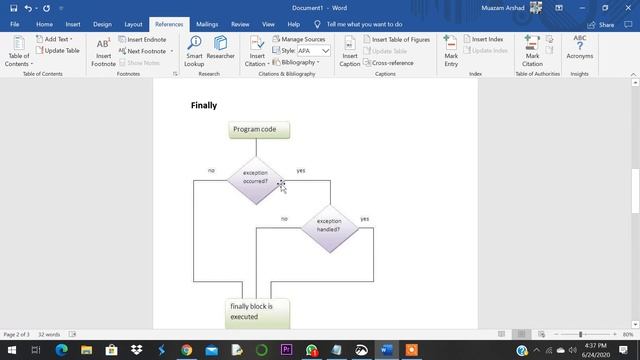Open the File tab
The width and height of the screenshot is (640, 360).
15,24
